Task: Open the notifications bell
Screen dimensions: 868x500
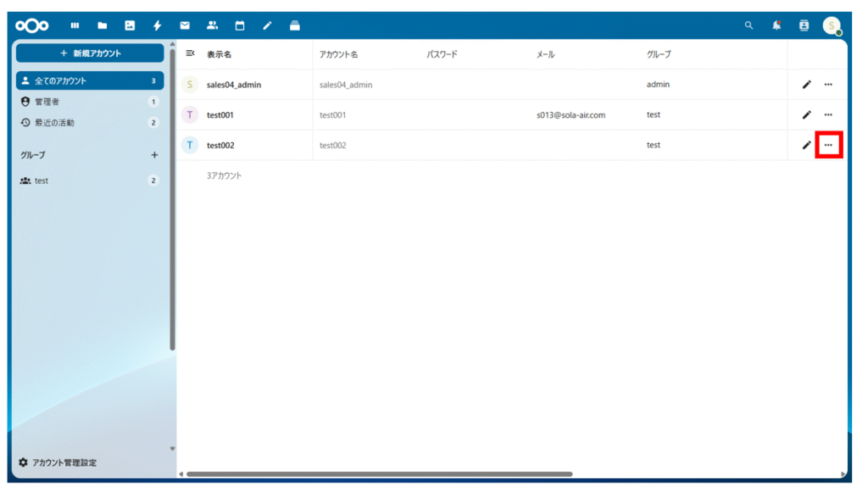Action: 776,25
